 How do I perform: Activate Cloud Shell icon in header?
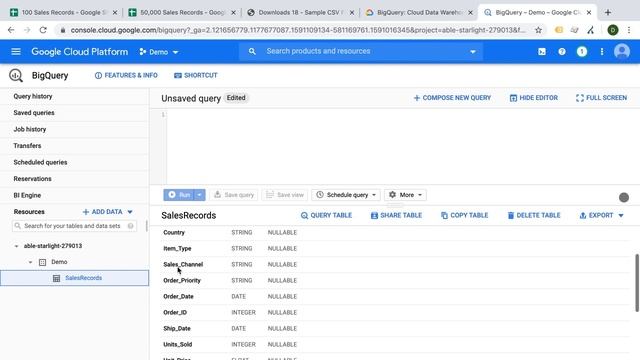542,51
